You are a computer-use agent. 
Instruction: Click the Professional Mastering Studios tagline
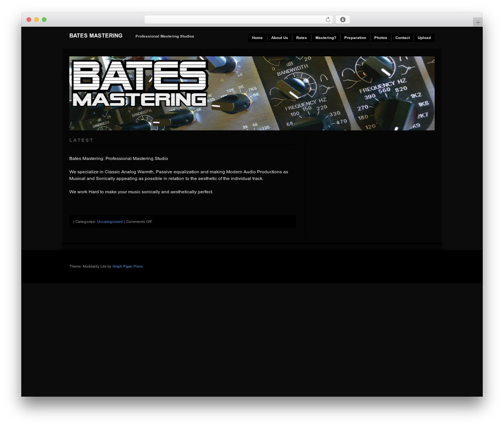pos(165,36)
